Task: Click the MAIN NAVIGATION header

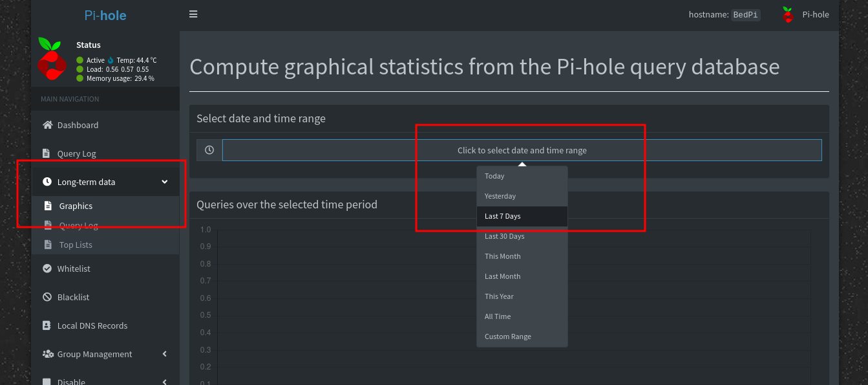Action: pos(70,99)
